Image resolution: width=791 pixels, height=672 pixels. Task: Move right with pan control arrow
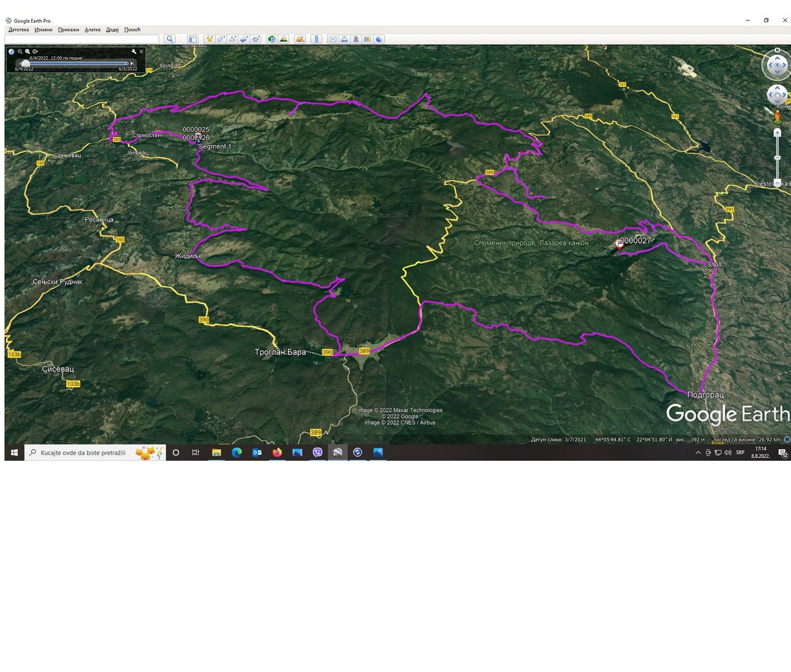784,94
